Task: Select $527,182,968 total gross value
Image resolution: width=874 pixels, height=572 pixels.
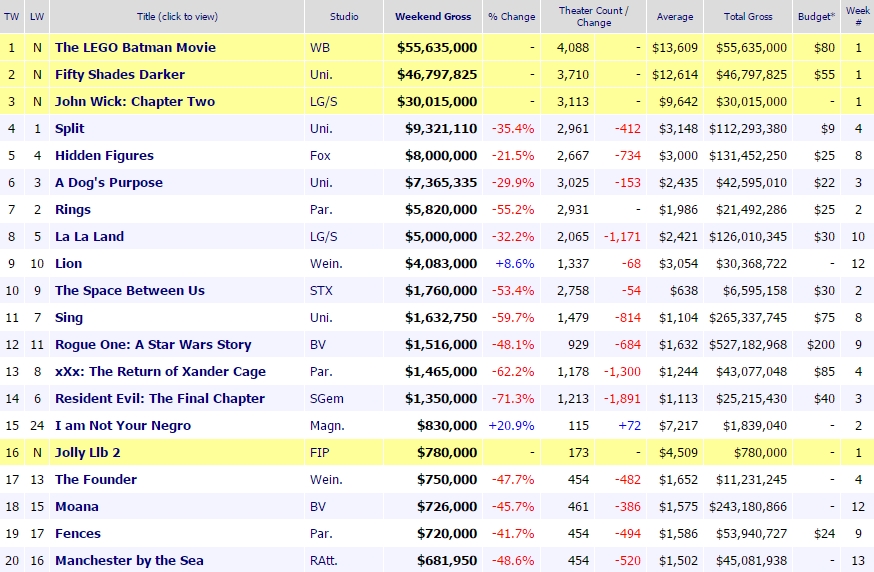Action: [x=748, y=345]
